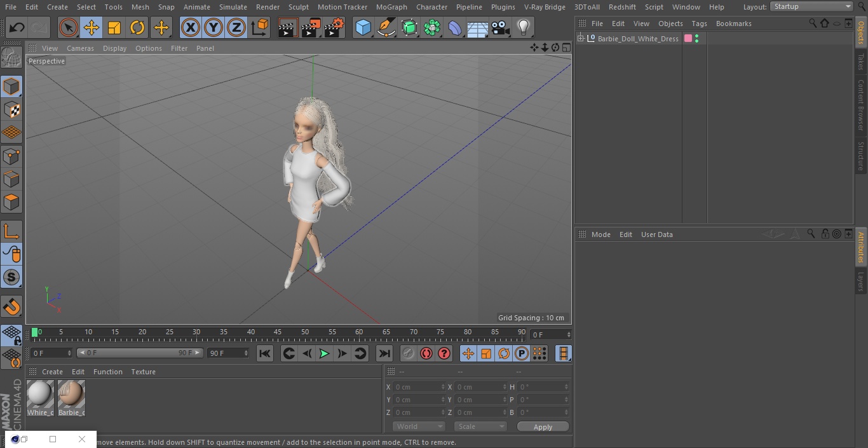Viewport: 868px width, 448px height.
Task: Open attribute manager User Data menu
Action: pyautogui.click(x=656, y=234)
